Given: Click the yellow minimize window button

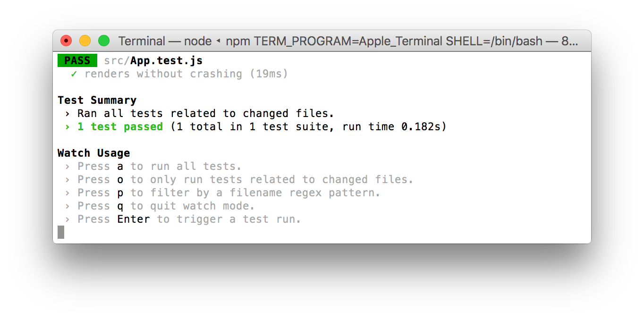Looking at the screenshot, I should 85,41.
